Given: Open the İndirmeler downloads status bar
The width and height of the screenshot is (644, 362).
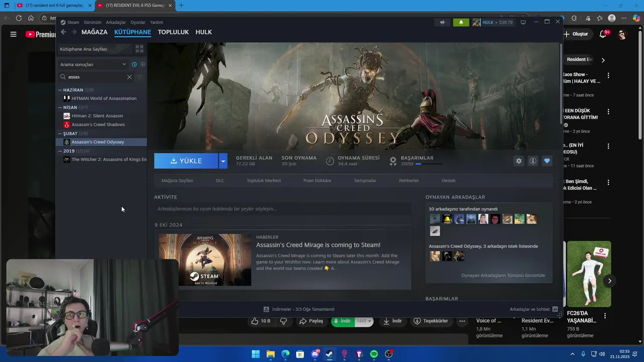Looking at the screenshot, I should pos(299,309).
